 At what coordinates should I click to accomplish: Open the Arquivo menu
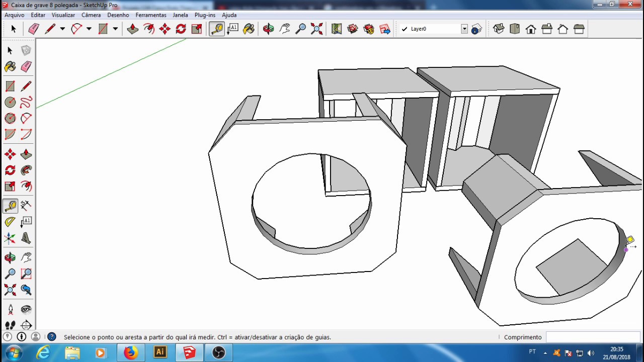click(15, 15)
